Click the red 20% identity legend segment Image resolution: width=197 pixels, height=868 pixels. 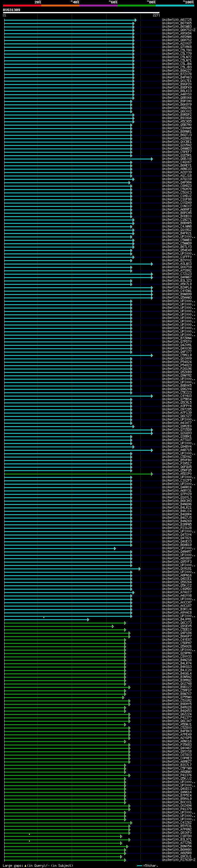click(22, 6)
